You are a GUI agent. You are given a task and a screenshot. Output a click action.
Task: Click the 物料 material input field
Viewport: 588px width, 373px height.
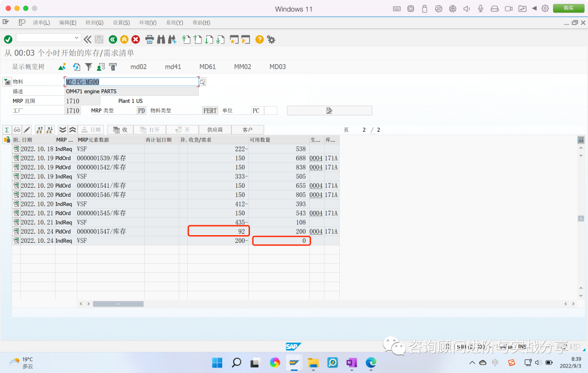click(131, 82)
